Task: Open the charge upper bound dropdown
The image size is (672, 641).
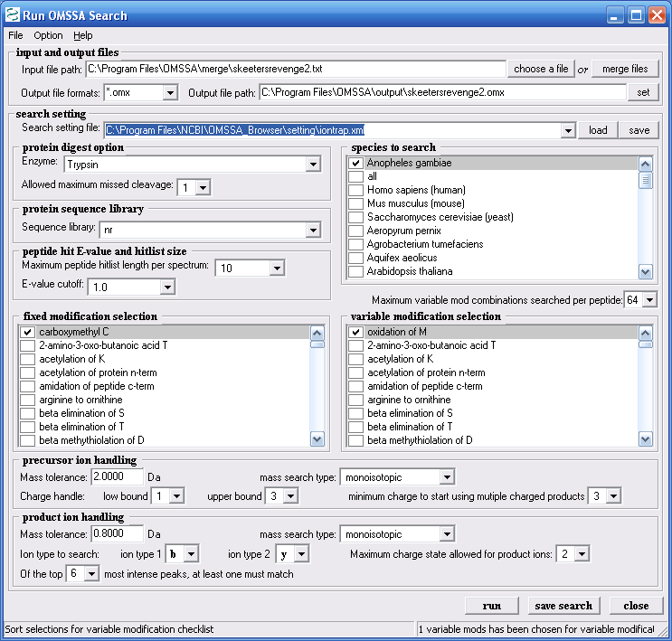Action: point(290,496)
